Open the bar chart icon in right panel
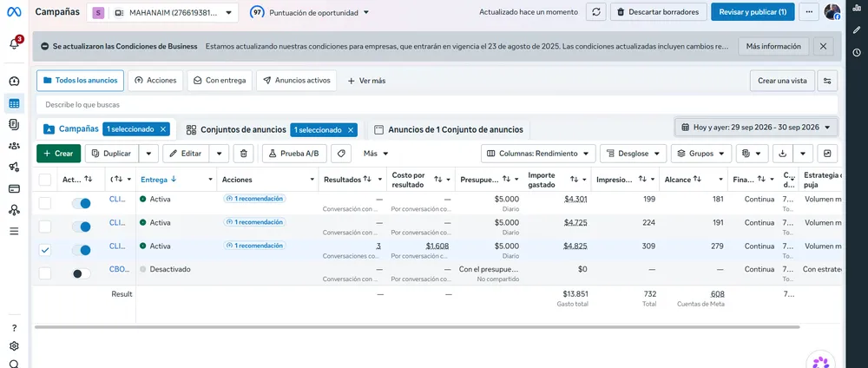The width and height of the screenshot is (868, 368). 857,7
